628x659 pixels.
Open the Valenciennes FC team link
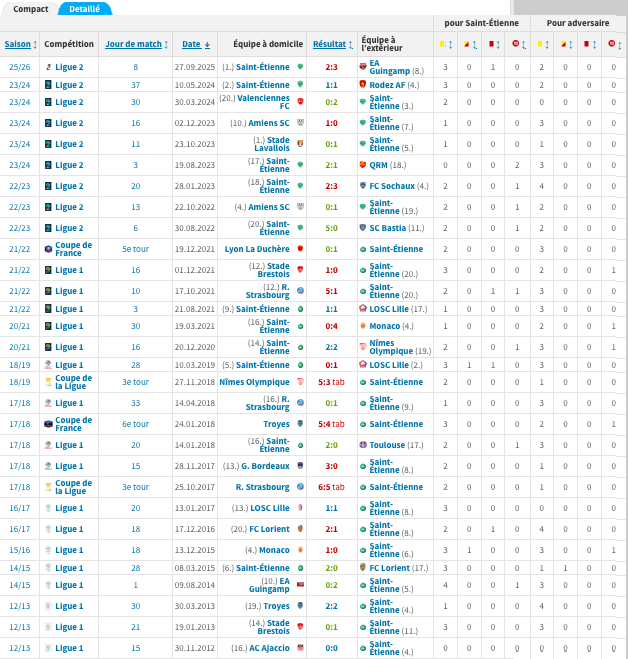click(264, 102)
